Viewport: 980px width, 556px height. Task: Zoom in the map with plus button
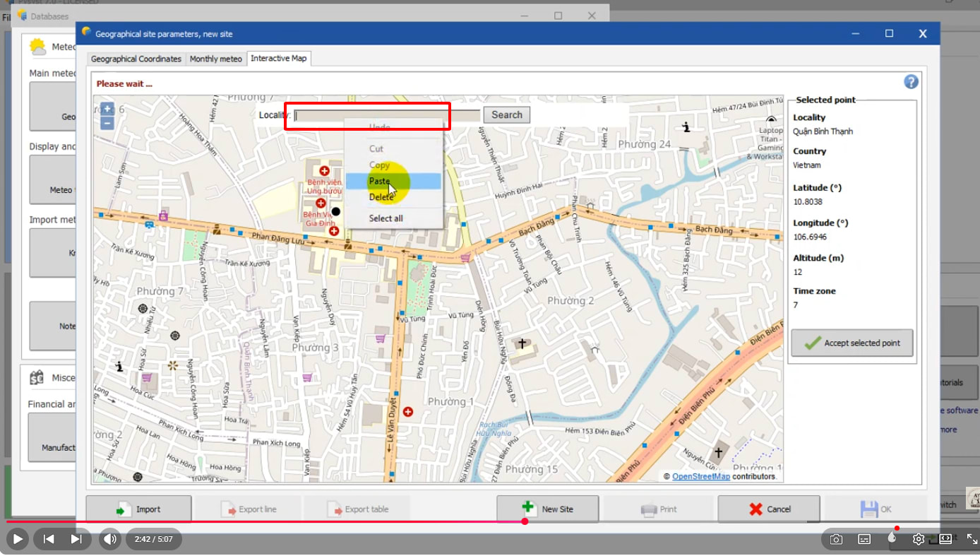[x=107, y=110]
